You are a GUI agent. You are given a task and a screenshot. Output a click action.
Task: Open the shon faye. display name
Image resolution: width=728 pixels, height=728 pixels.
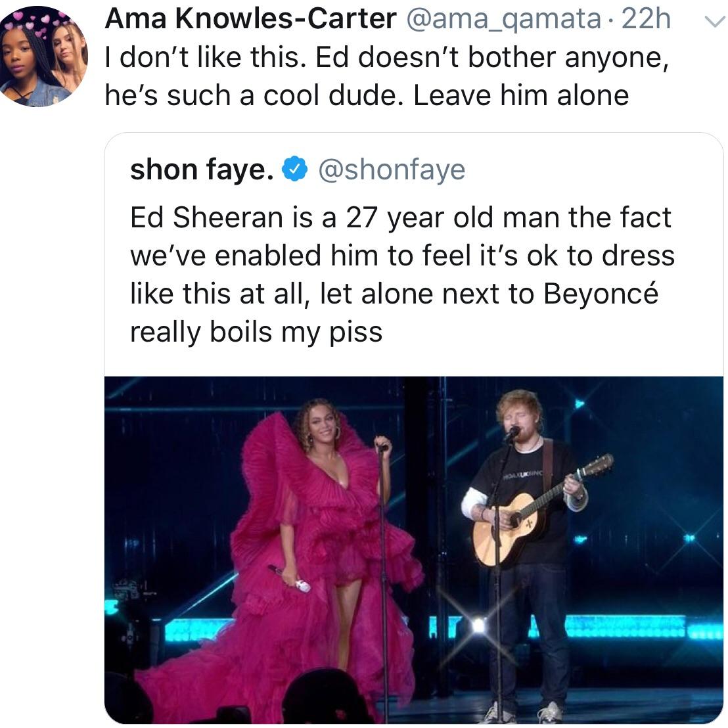pyautogui.click(x=202, y=170)
